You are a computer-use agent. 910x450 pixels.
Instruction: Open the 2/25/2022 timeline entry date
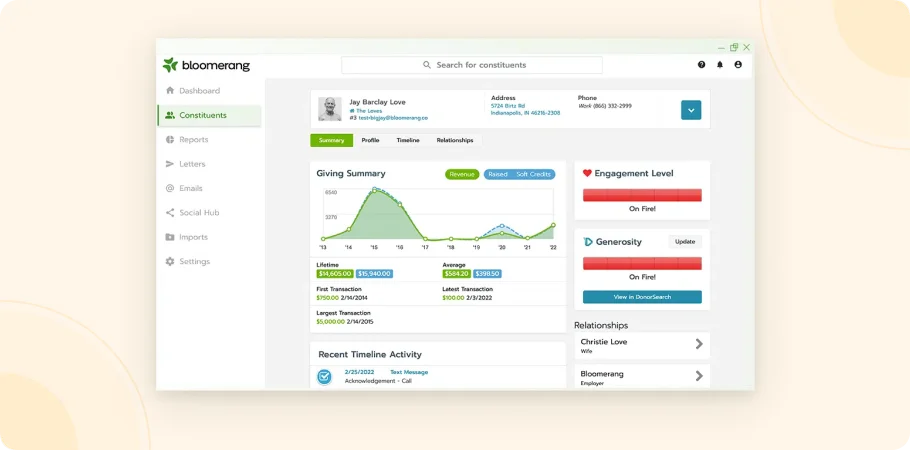359,372
